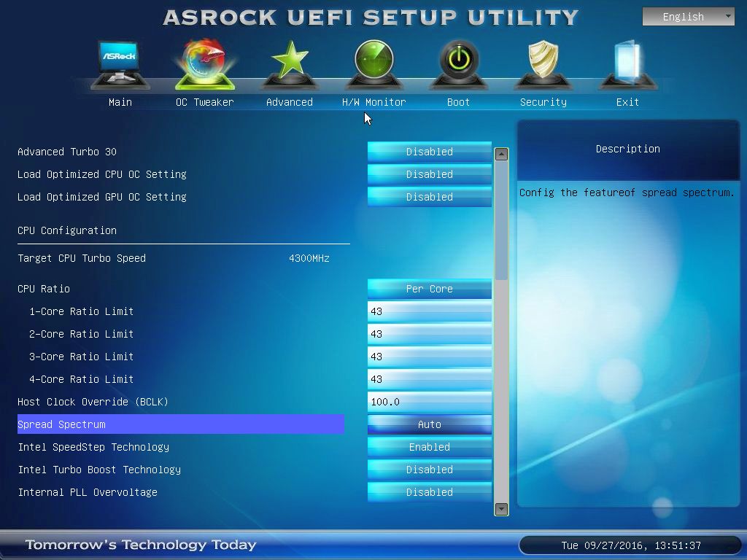Click the Target CPU Turbo Speed label
This screenshot has width=747, height=560.
click(x=82, y=258)
